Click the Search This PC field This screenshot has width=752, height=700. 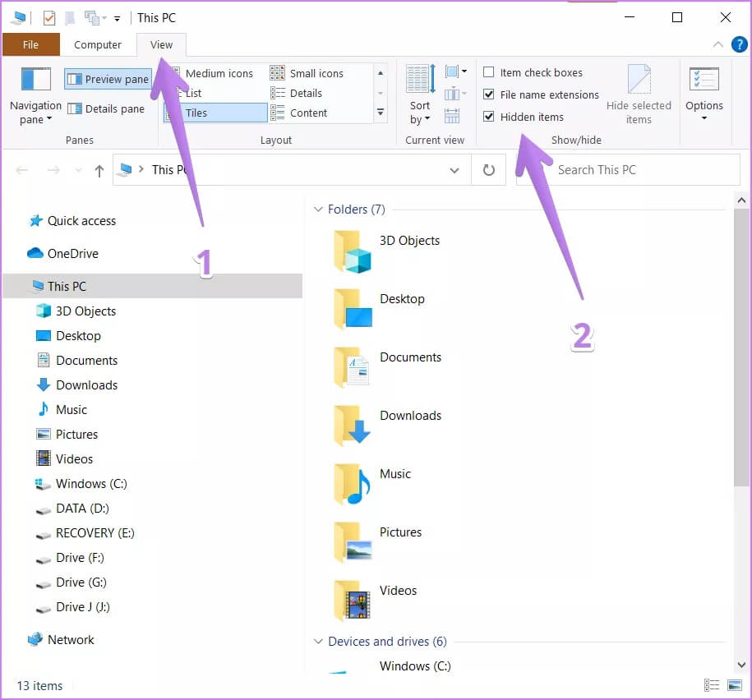point(628,170)
